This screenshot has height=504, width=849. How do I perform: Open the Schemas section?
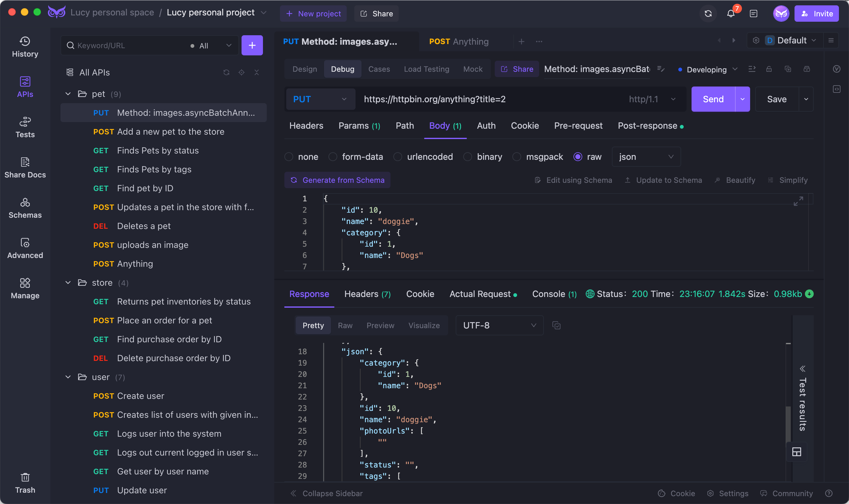tap(25, 208)
